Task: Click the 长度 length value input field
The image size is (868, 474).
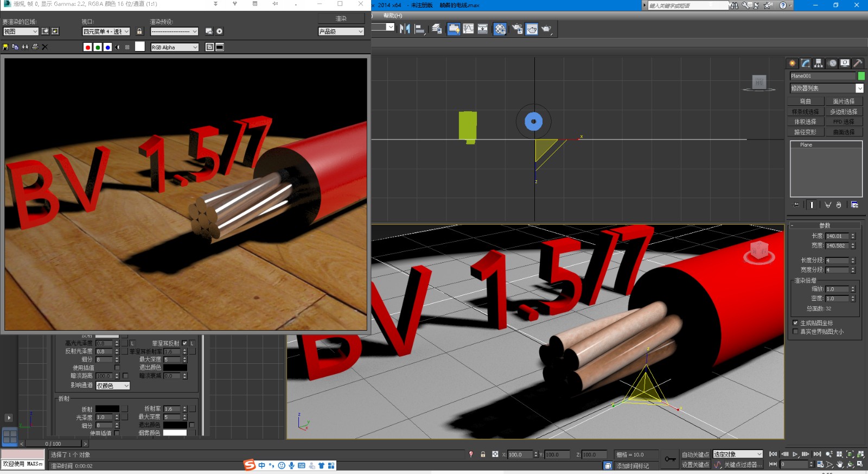Action: pos(837,236)
